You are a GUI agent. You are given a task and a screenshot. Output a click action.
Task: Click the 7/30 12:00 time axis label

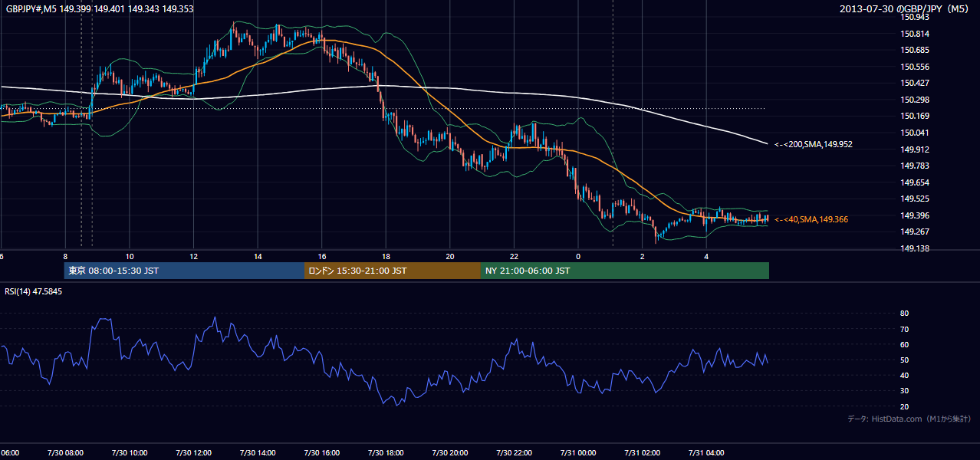194,452
